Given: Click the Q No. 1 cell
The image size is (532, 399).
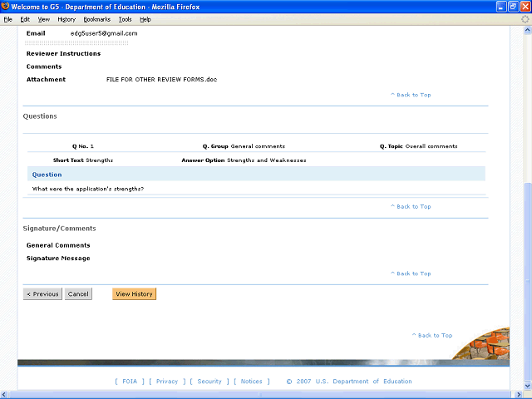Looking at the screenshot, I should click(x=83, y=146).
